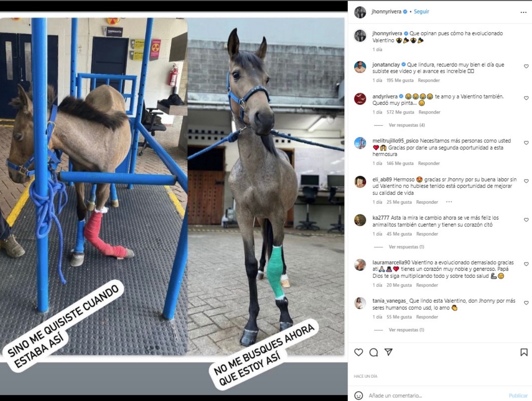Viewport: 532px width, 401px height.
Task: Open the three-dot post options menu
Action: [523, 12]
